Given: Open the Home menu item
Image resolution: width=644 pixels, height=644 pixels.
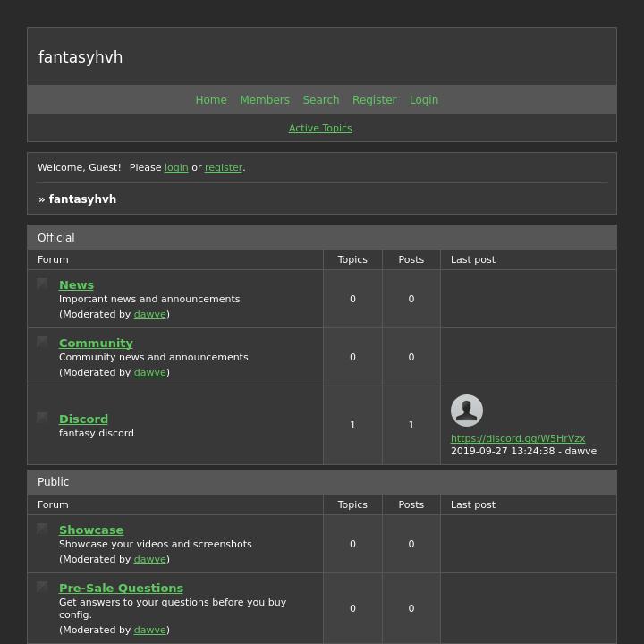Looking at the screenshot, I should (211, 100).
